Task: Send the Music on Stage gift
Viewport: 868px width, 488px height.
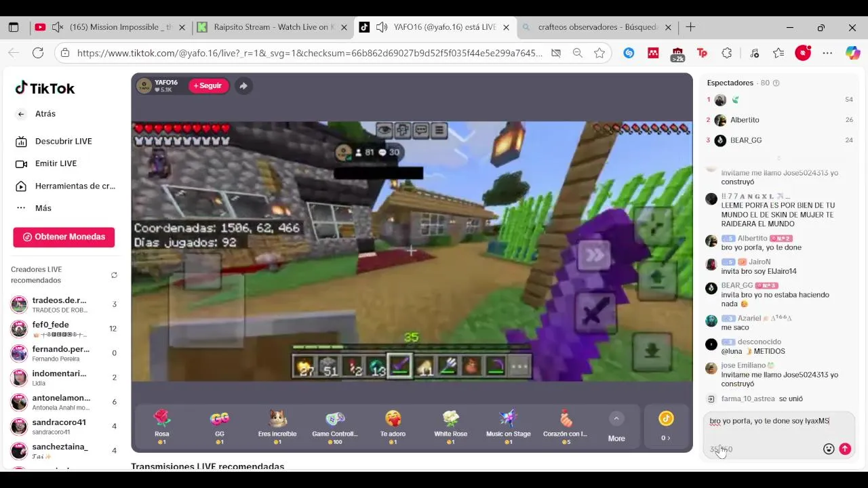Action: coord(509,428)
